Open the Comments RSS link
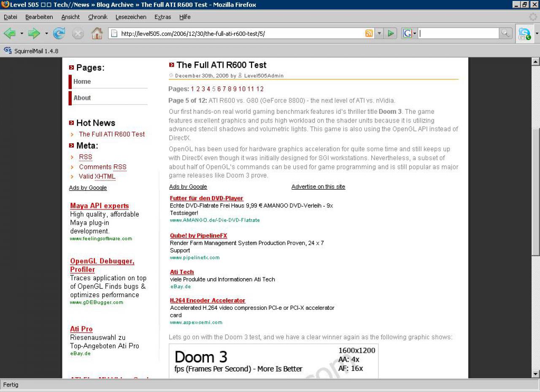 (x=103, y=167)
